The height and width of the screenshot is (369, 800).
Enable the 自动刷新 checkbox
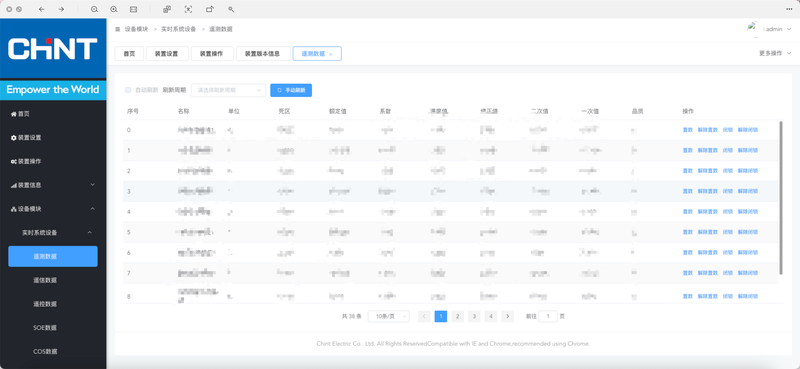tap(128, 90)
